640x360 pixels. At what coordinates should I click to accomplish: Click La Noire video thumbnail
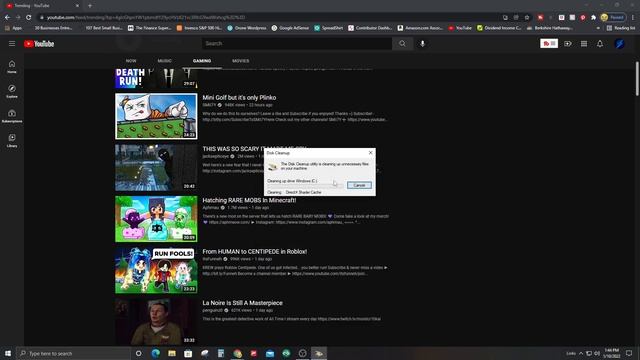click(156, 322)
